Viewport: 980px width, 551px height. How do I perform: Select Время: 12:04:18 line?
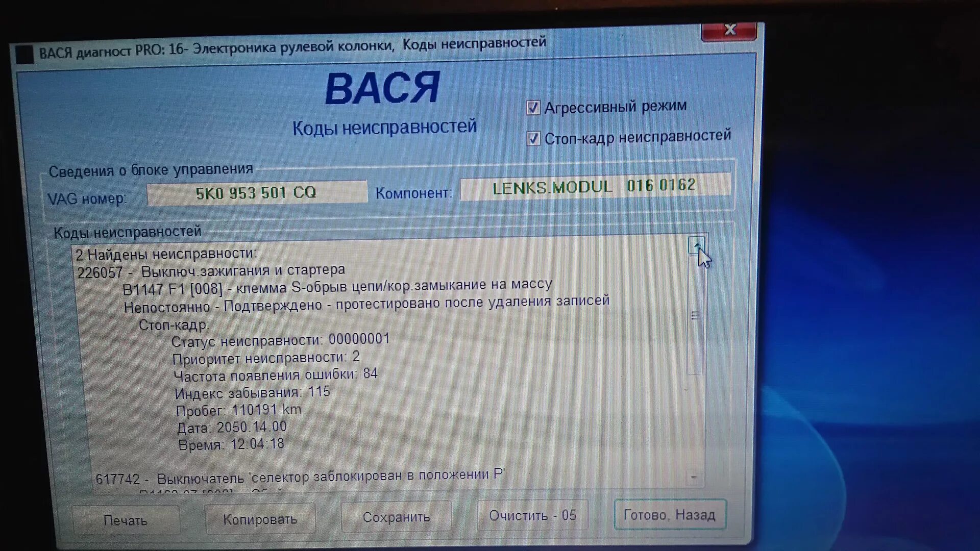point(231,444)
